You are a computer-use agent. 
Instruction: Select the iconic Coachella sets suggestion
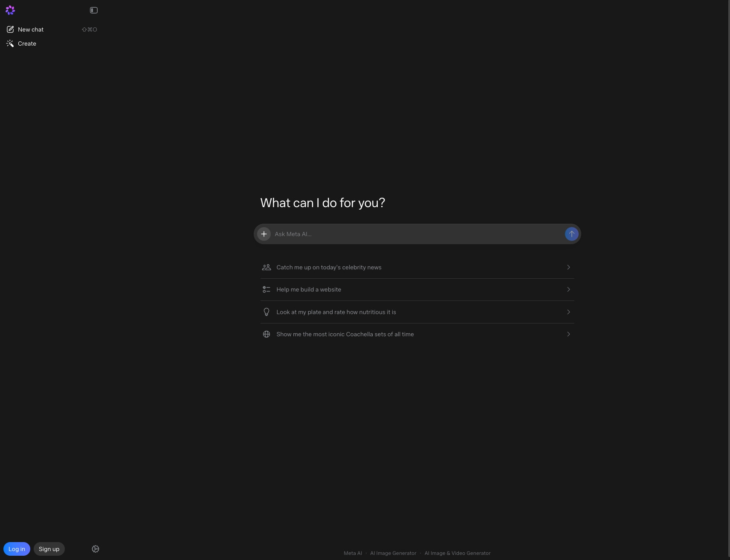pos(417,334)
